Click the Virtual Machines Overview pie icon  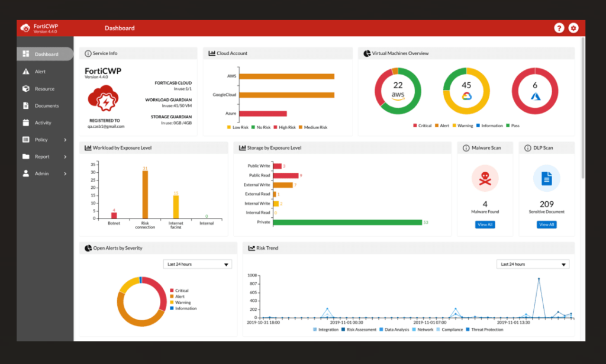[367, 53]
